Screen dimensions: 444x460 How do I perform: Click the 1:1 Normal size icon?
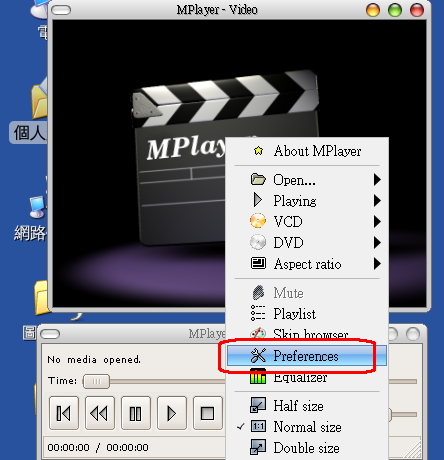tap(258, 426)
